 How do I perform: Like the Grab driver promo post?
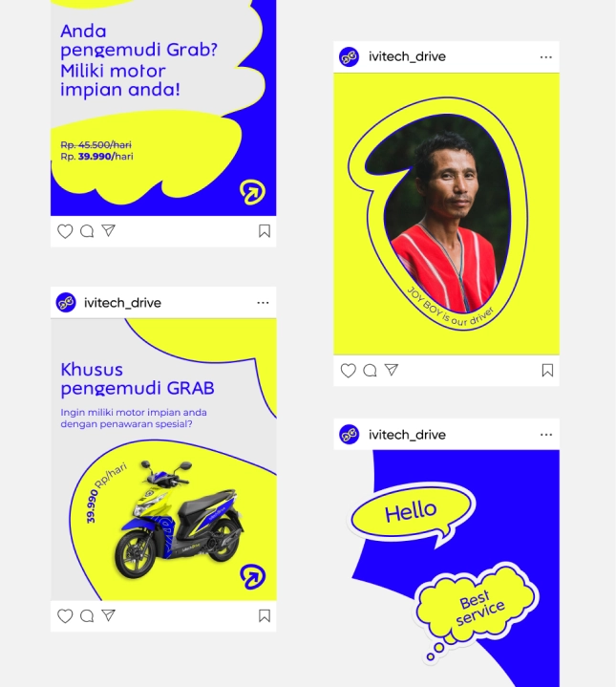(65, 231)
